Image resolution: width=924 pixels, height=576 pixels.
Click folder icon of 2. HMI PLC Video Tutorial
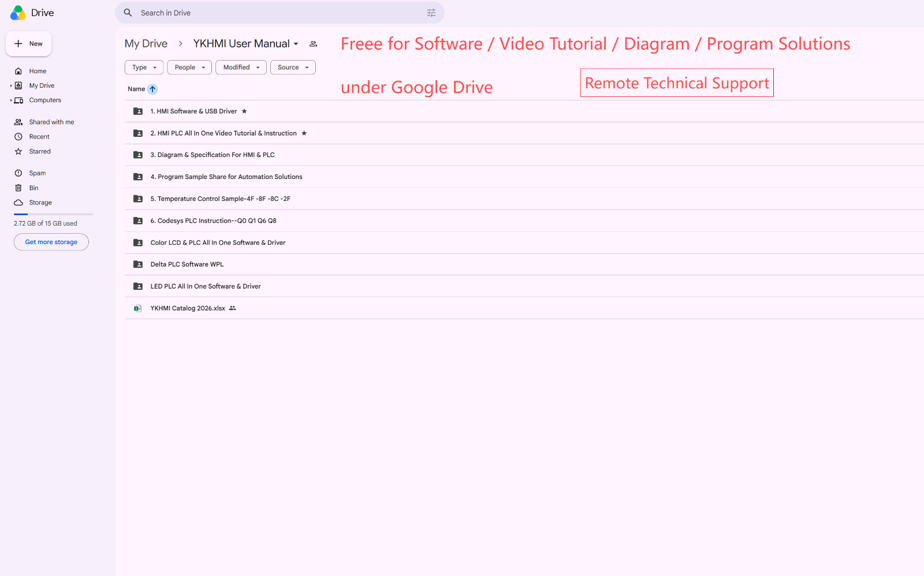(138, 133)
